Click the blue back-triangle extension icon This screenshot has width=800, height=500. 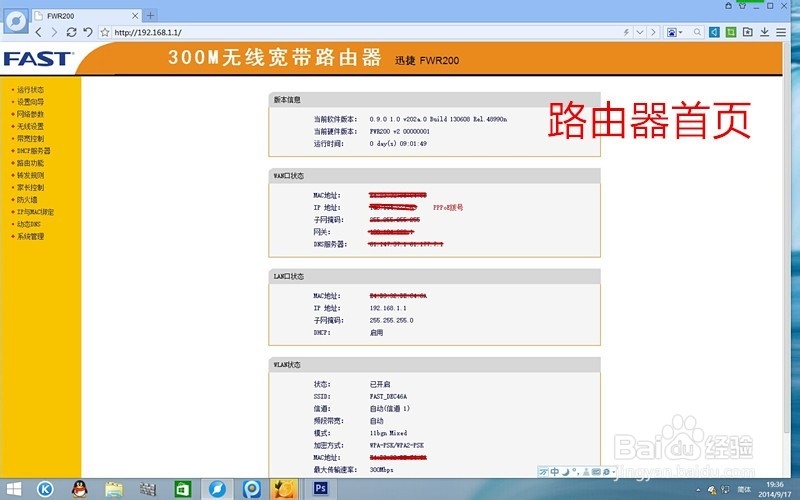pyautogui.click(x=714, y=32)
